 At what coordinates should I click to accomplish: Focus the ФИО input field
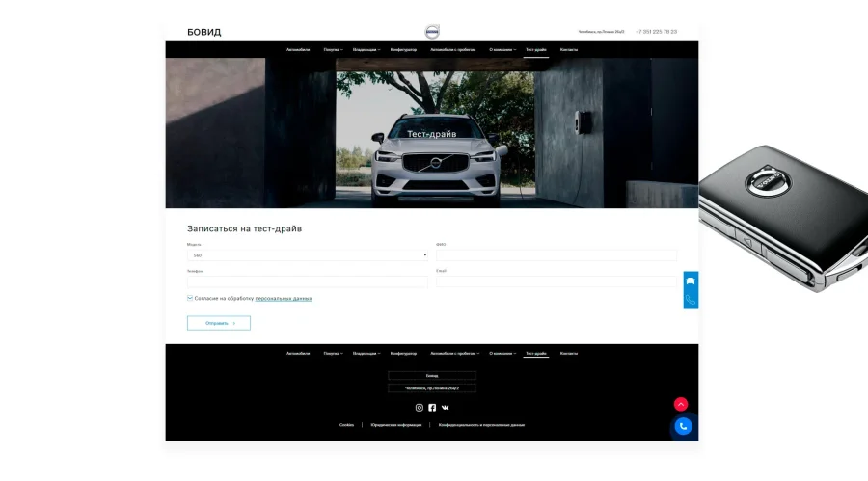click(x=556, y=255)
